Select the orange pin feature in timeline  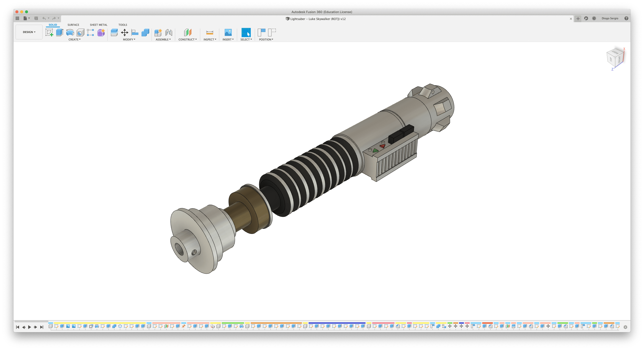pos(183,326)
